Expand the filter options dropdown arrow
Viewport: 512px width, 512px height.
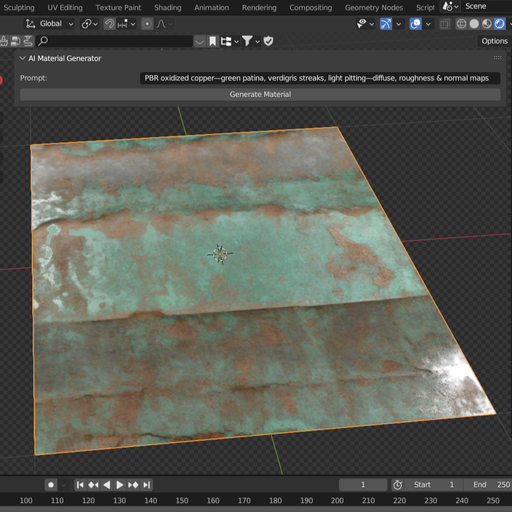click(257, 41)
